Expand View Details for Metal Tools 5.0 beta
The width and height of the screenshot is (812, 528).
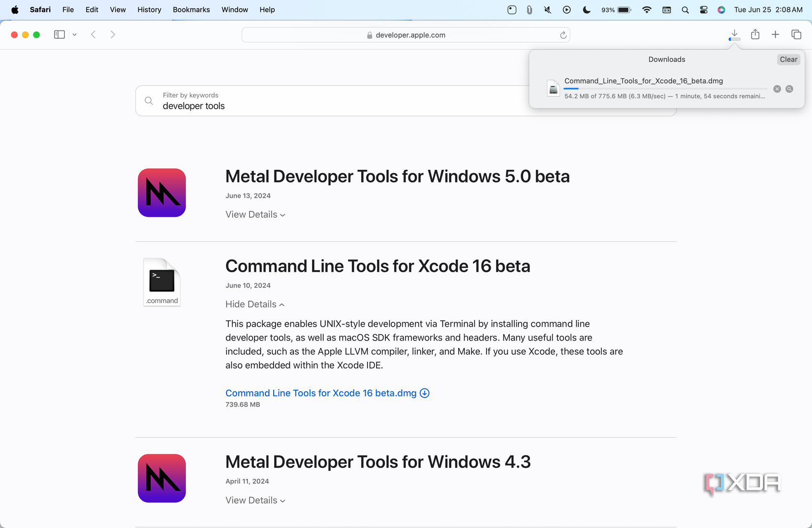(x=255, y=215)
